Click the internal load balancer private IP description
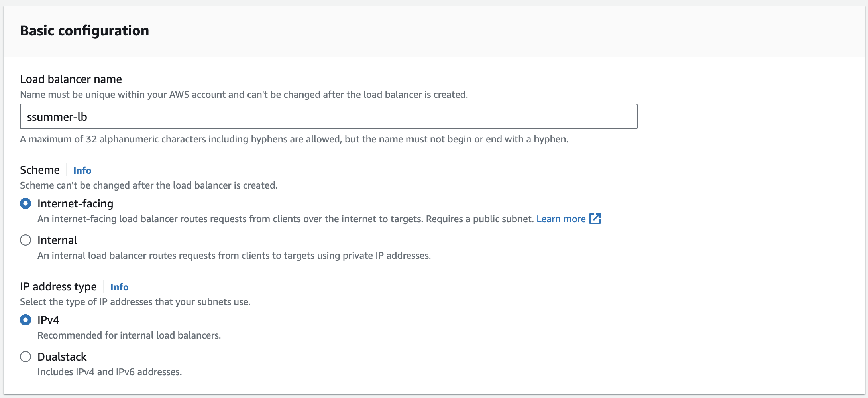 pos(234,256)
